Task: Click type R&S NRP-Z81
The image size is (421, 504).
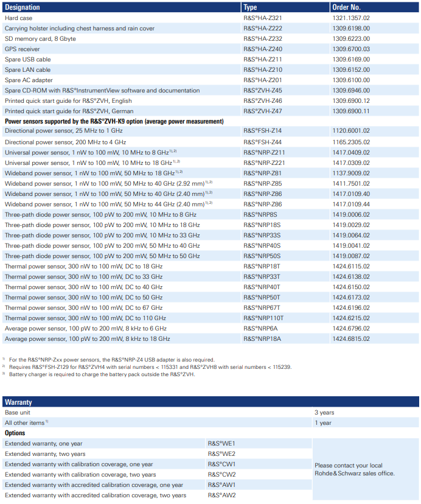Action: click(x=262, y=173)
